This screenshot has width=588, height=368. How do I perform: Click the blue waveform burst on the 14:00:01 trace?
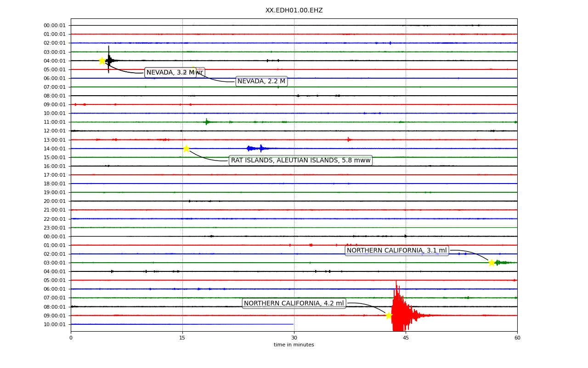[x=257, y=148]
